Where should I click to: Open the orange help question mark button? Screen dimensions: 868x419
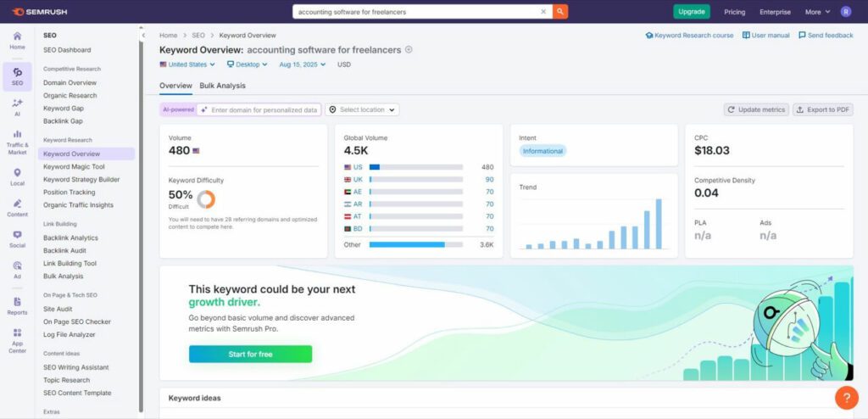847,398
